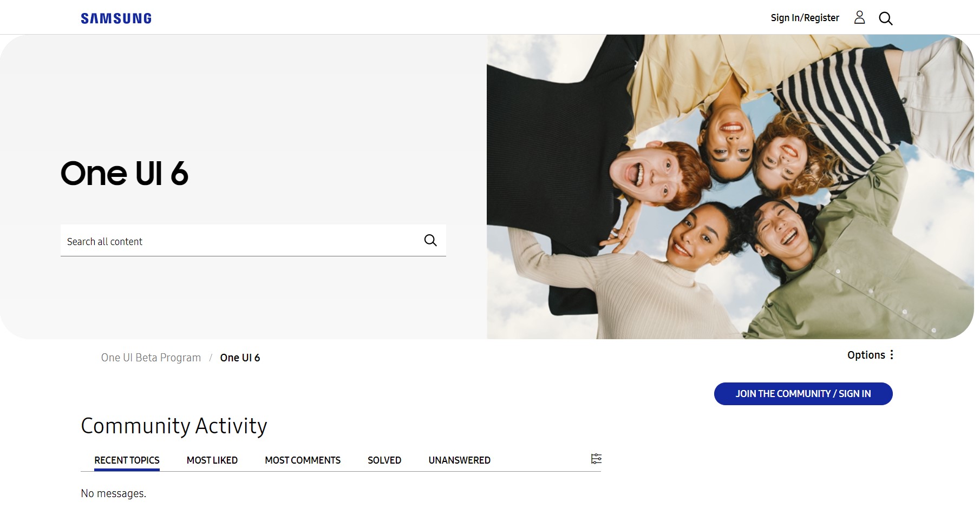Click Join the Community / Sign In button
980x515 pixels.
[x=803, y=394]
